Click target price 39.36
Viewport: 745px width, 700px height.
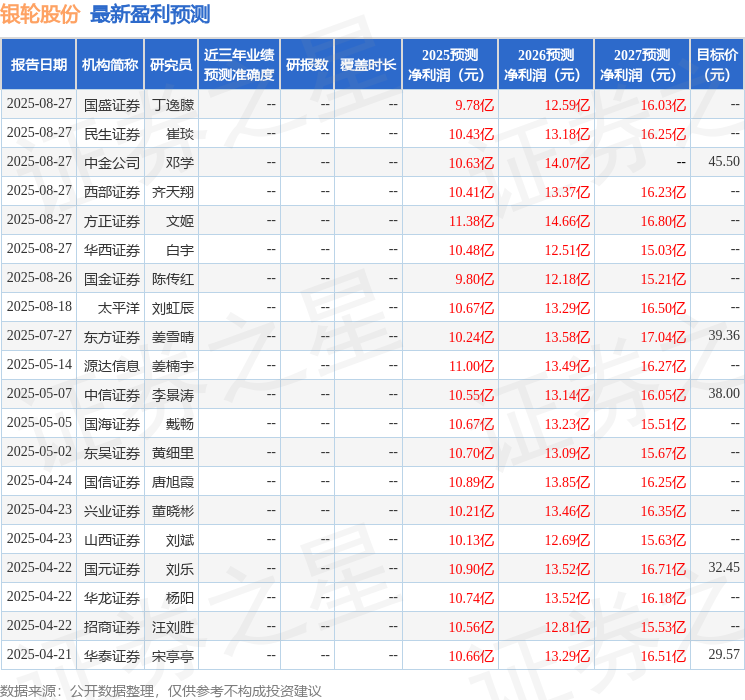coord(724,336)
